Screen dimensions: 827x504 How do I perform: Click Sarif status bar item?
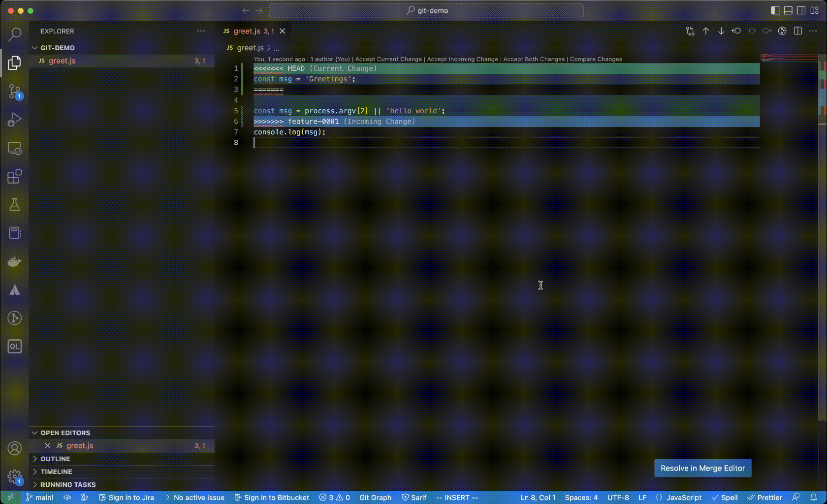pos(414,498)
